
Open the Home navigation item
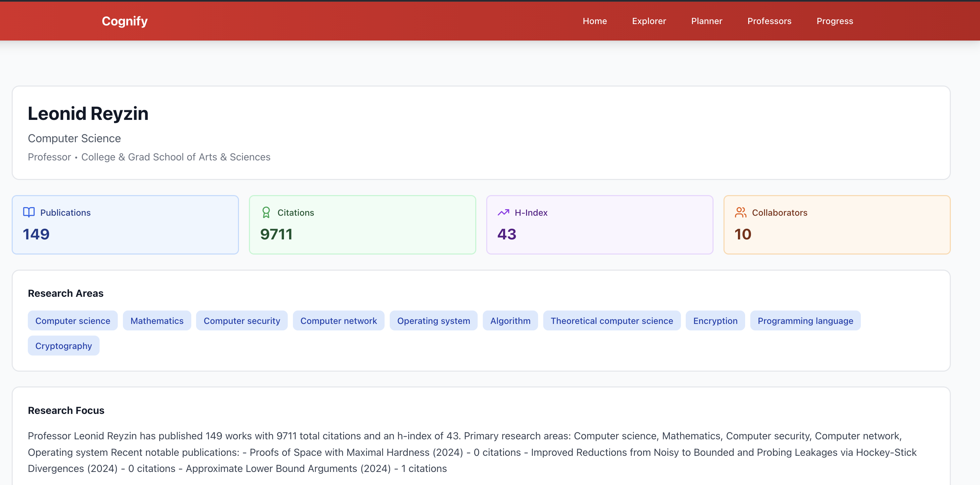coord(595,21)
